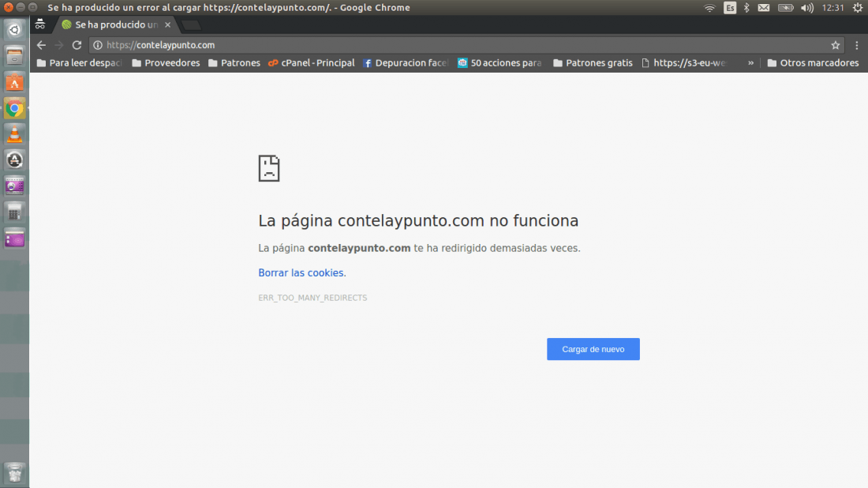
Task: Close the 'Se ha producido un' tab
Action: (168, 25)
